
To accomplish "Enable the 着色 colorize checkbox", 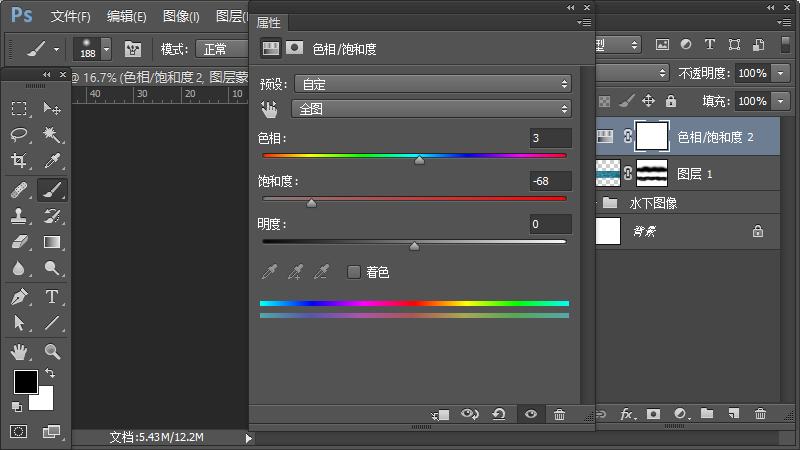I will [x=354, y=272].
